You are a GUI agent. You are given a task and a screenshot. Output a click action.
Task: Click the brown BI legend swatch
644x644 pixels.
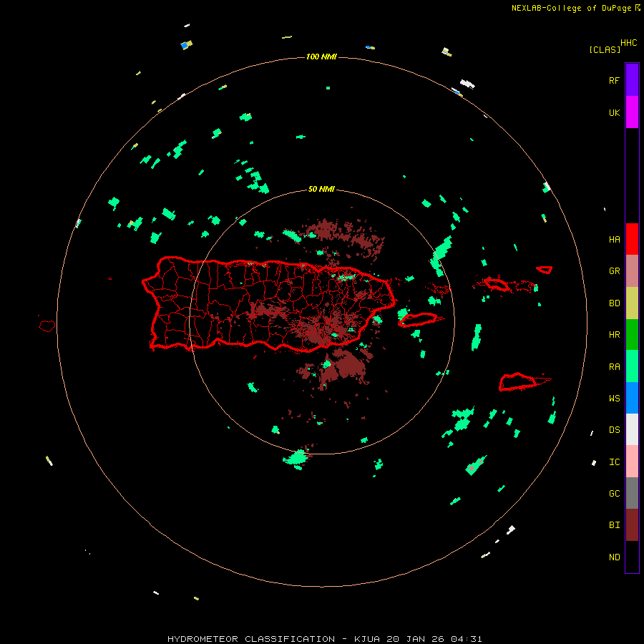point(632,525)
